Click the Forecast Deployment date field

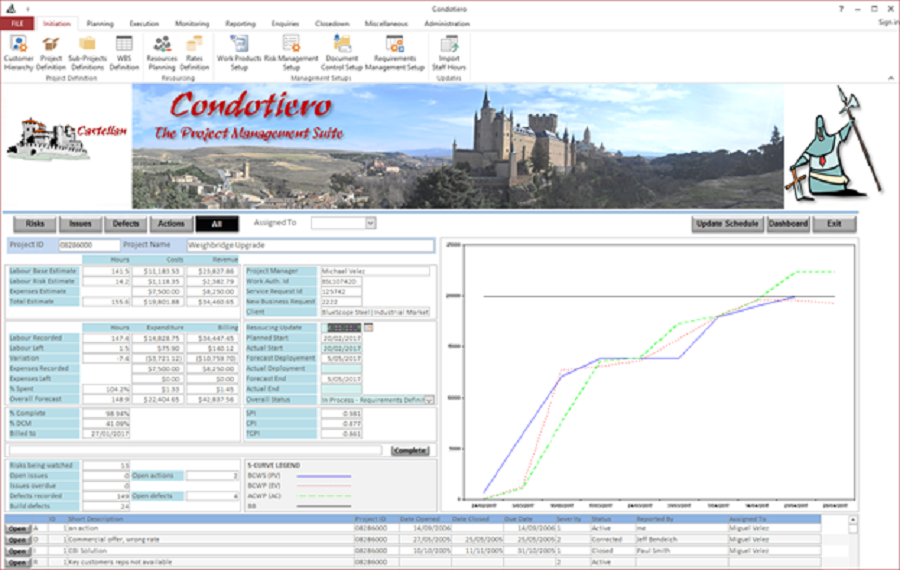click(342, 358)
